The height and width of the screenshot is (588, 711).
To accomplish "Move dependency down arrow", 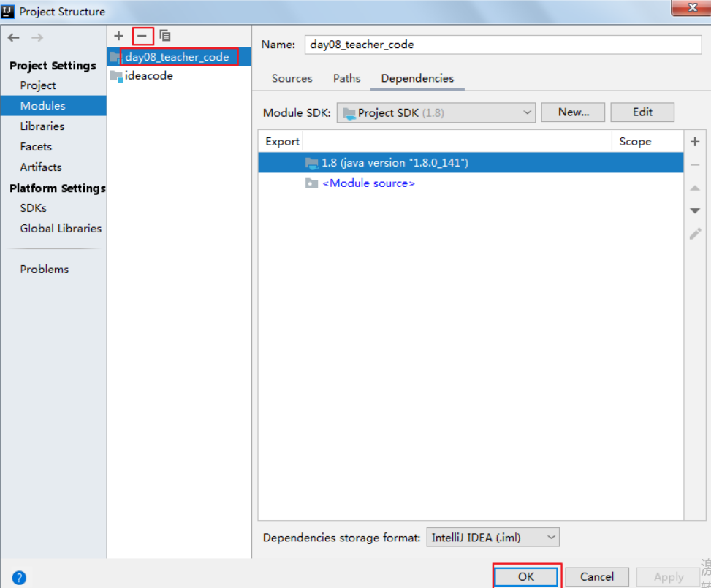I will 695,210.
